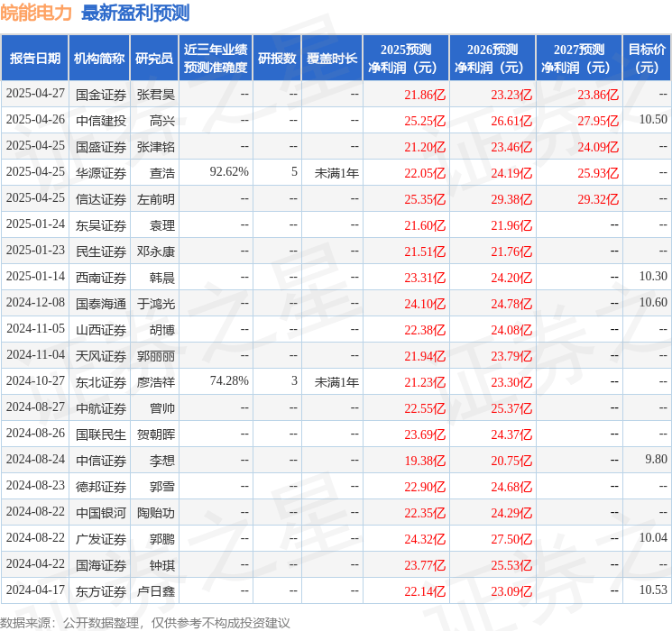672x631 pixels.
Task: Select the 华源证券 institution cell
Action: (x=101, y=173)
